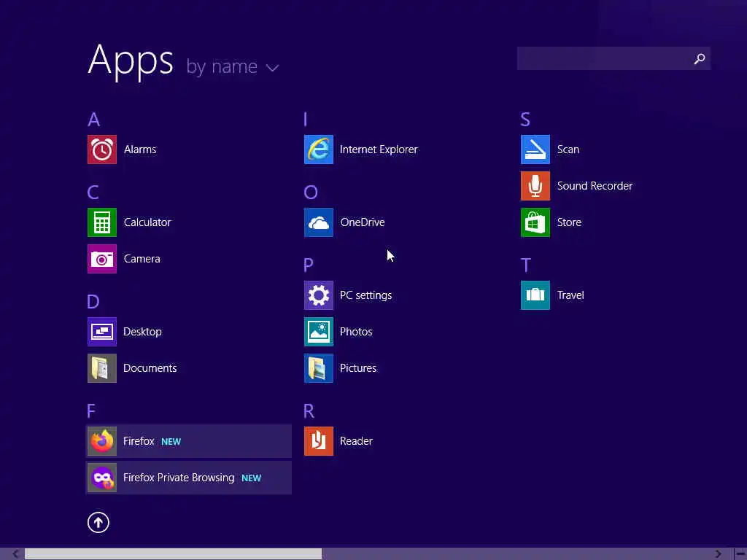
Task: Click the scrollbar right arrow
Action: [x=719, y=554]
